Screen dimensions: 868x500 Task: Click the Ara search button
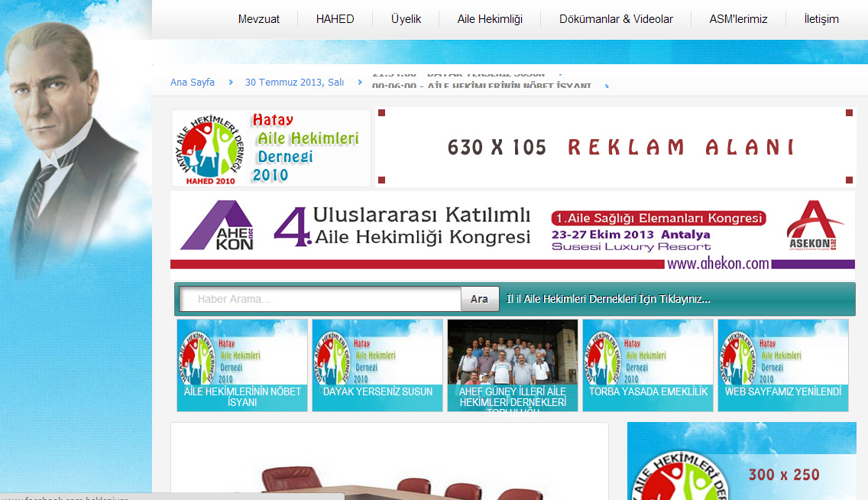pyautogui.click(x=479, y=298)
